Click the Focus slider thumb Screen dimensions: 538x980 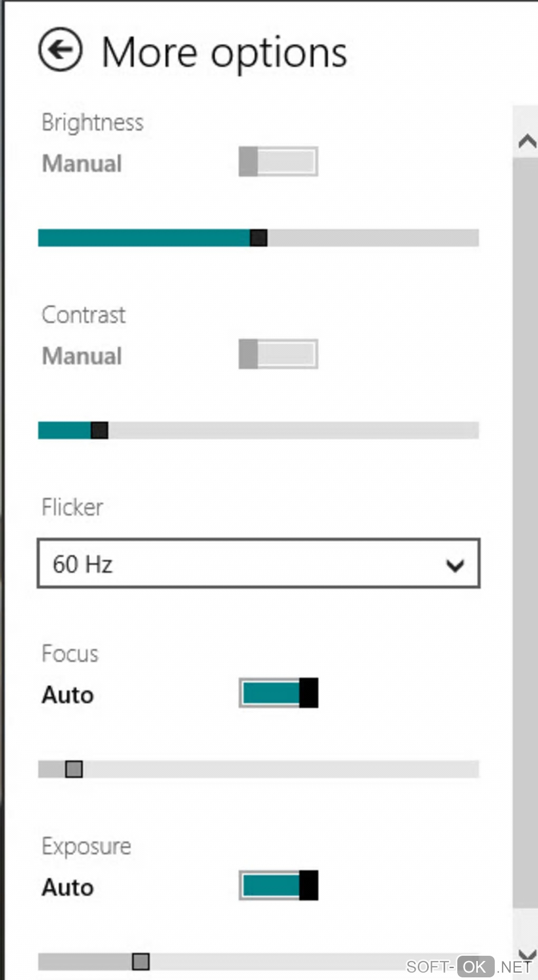pyautogui.click(x=74, y=769)
